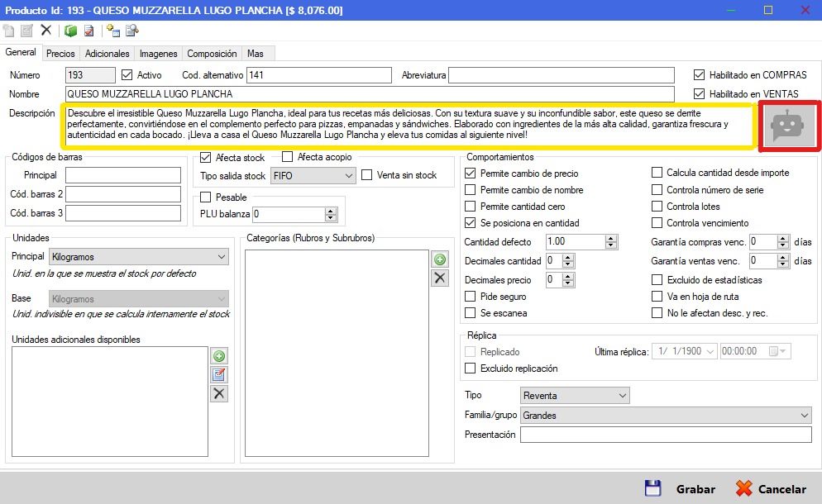Click the Cod. alternativo field with 141
Screen dimensions: 822x504
(x=319, y=75)
